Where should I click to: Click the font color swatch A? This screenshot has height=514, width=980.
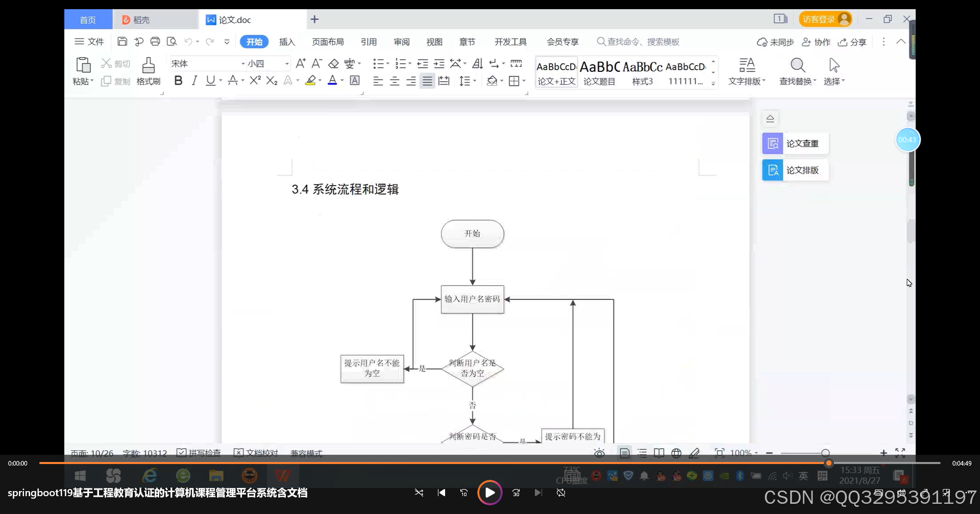pos(332,81)
